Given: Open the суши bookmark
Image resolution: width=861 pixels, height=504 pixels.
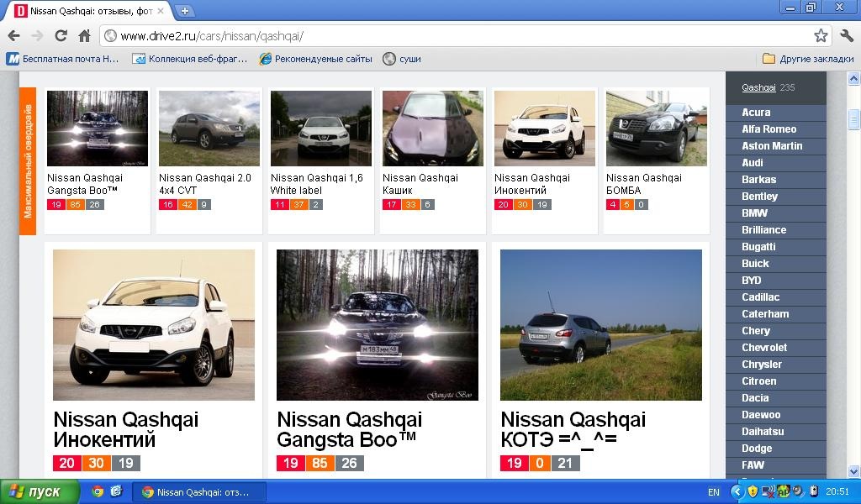Looking at the screenshot, I should [x=402, y=59].
